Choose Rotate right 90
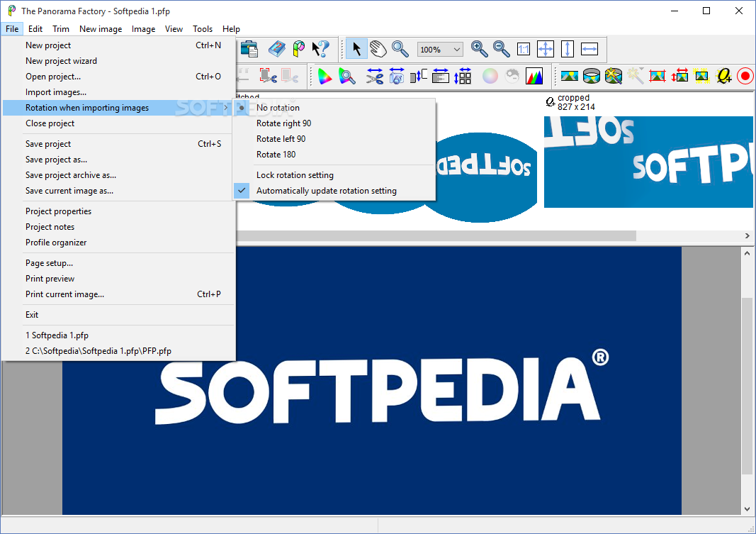Screen dimensions: 756x534 (334, 123)
